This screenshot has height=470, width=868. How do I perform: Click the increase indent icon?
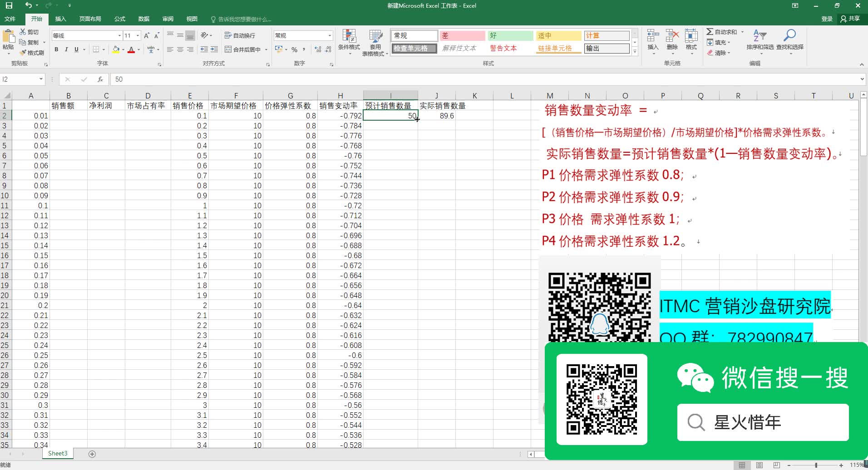click(214, 49)
